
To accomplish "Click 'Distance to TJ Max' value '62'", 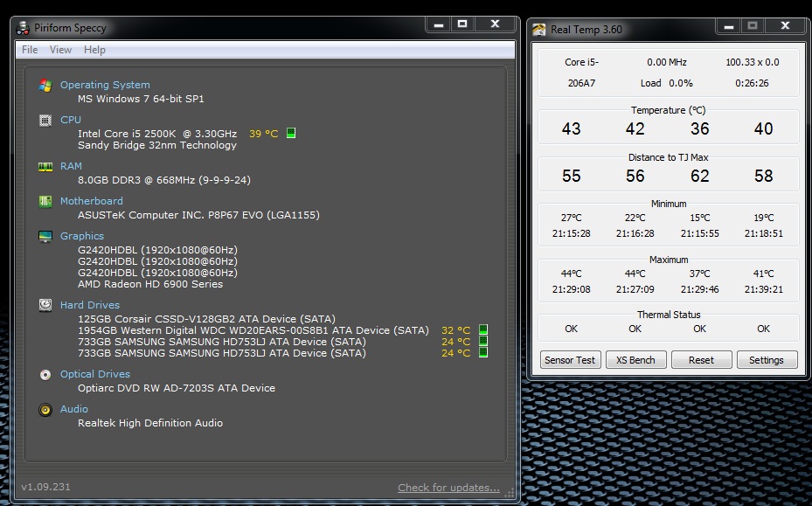I will coord(699,176).
